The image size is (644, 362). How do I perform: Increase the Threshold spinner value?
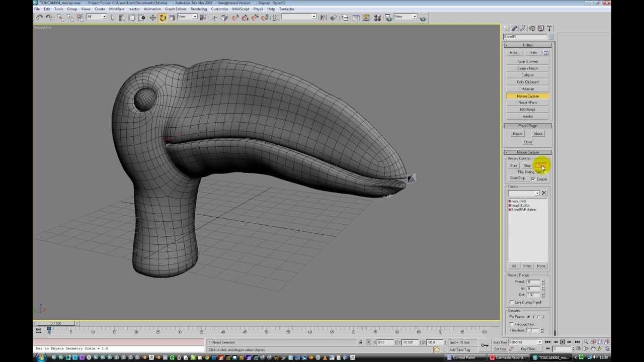(542, 329)
